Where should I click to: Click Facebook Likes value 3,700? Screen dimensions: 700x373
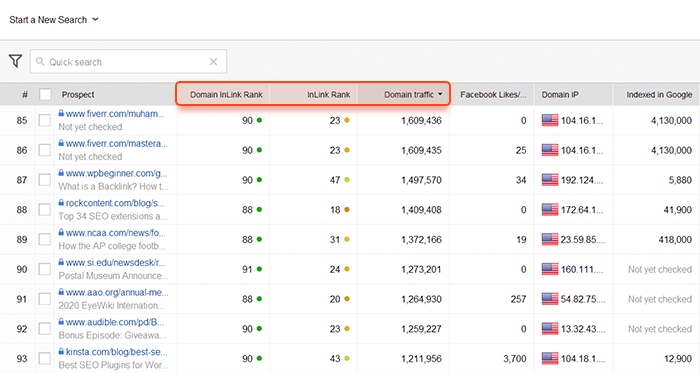(515, 358)
